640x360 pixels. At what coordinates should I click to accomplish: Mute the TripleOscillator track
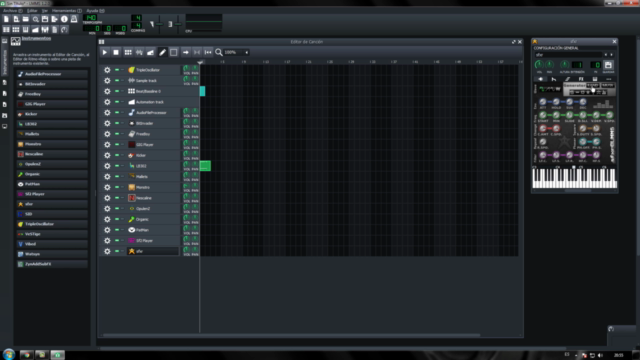[117, 70]
